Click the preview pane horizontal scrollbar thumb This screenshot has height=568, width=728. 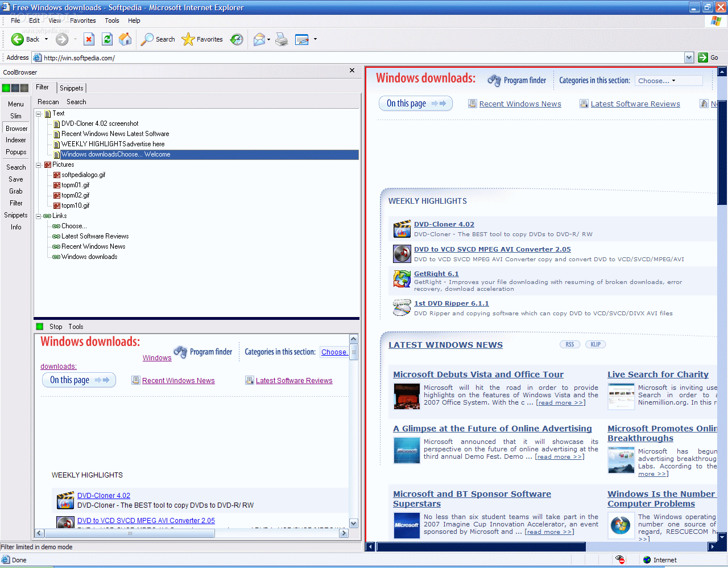coord(130,533)
